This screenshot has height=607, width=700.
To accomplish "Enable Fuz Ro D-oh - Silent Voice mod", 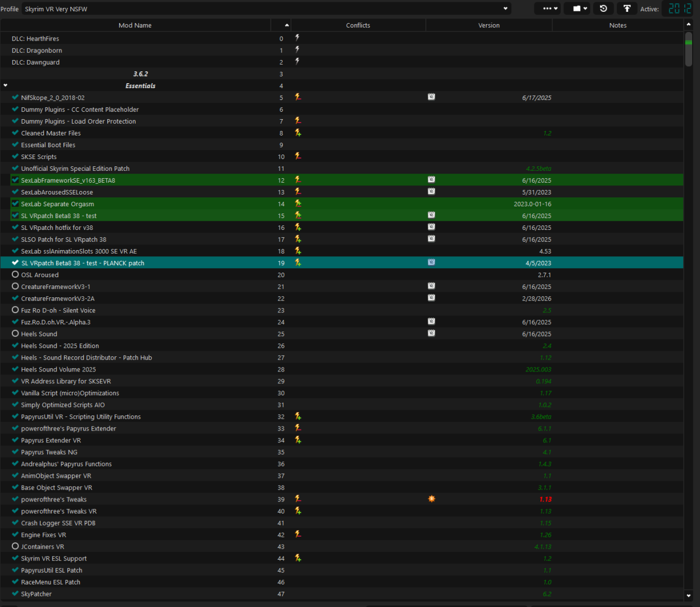I will pyautogui.click(x=15, y=310).
